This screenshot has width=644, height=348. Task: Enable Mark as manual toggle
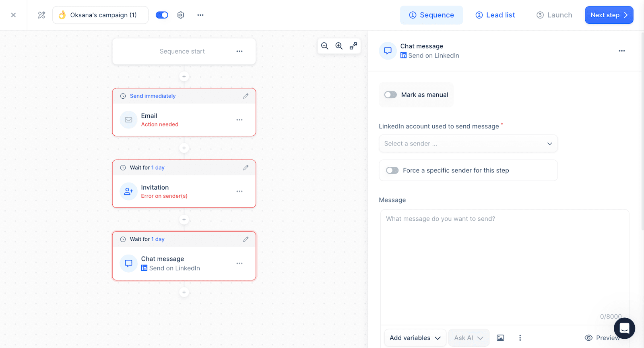click(390, 95)
